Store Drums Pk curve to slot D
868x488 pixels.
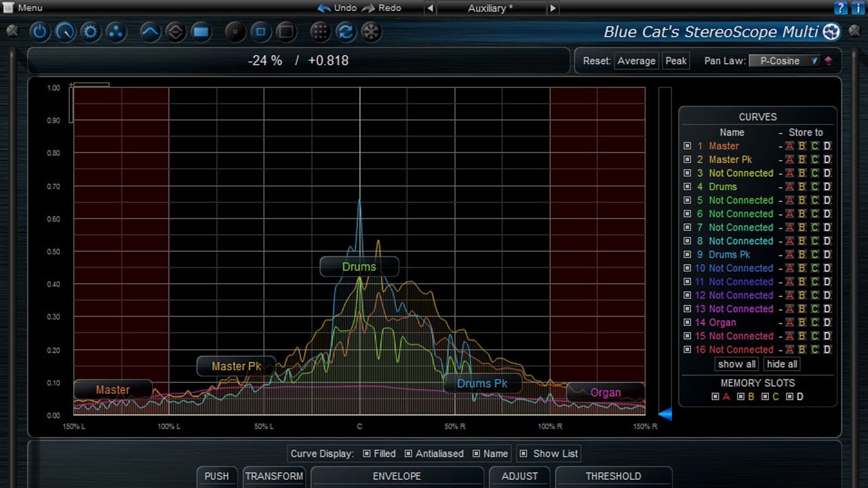click(827, 254)
